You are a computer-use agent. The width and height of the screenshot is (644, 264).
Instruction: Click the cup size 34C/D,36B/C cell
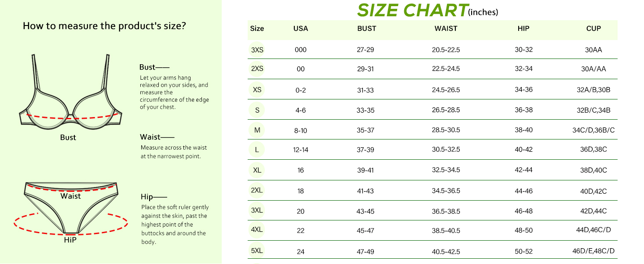pos(593,130)
